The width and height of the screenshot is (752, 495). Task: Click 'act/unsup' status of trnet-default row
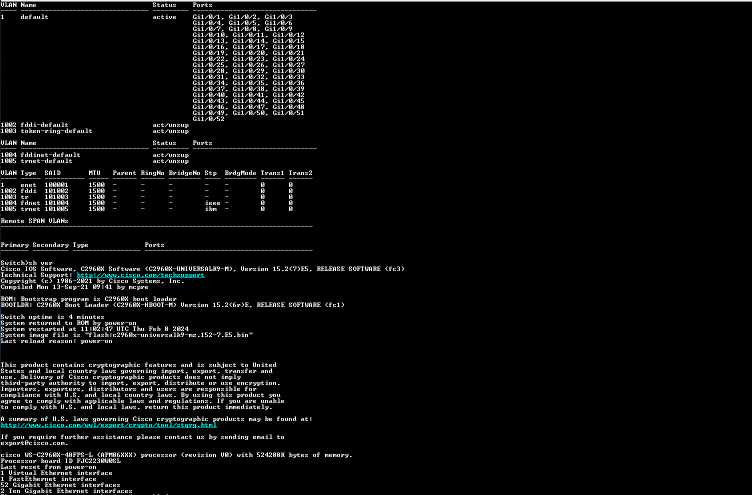click(171, 161)
